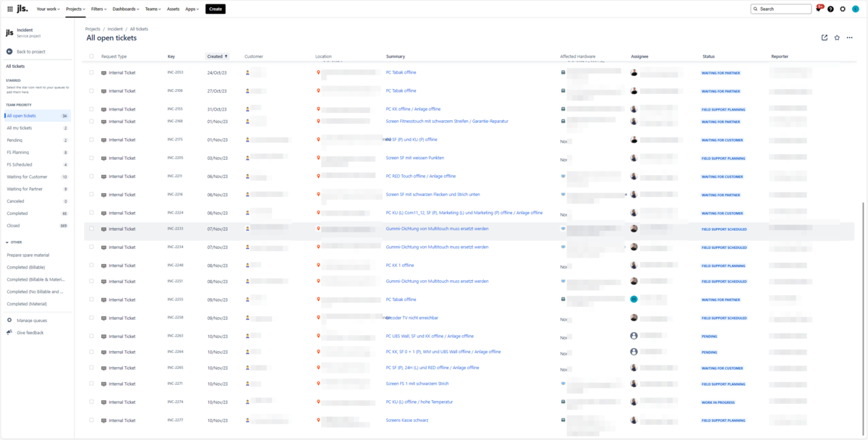Select the FS Planning queue
The width and height of the screenshot is (868, 440).
coord(18,153)
